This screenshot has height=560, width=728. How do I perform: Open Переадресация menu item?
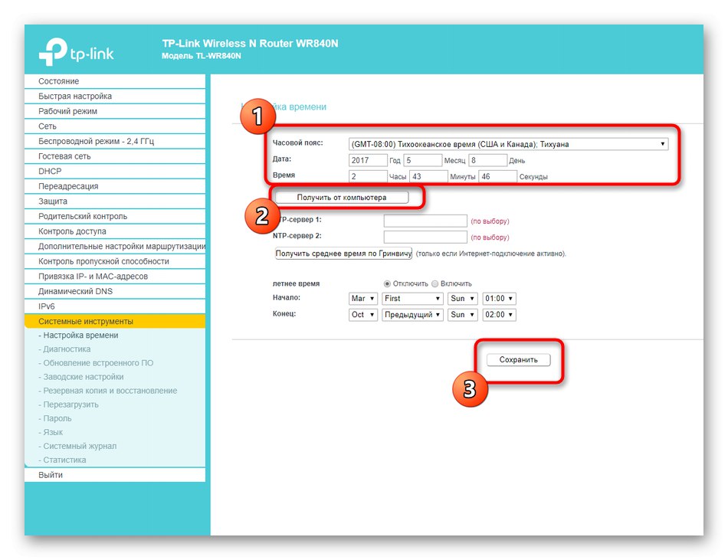[x=115, y=186]
